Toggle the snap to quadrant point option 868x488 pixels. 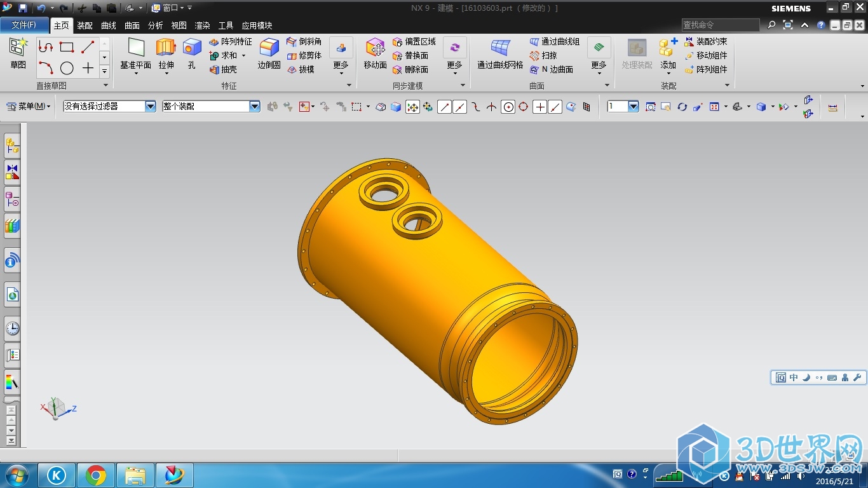523,107
